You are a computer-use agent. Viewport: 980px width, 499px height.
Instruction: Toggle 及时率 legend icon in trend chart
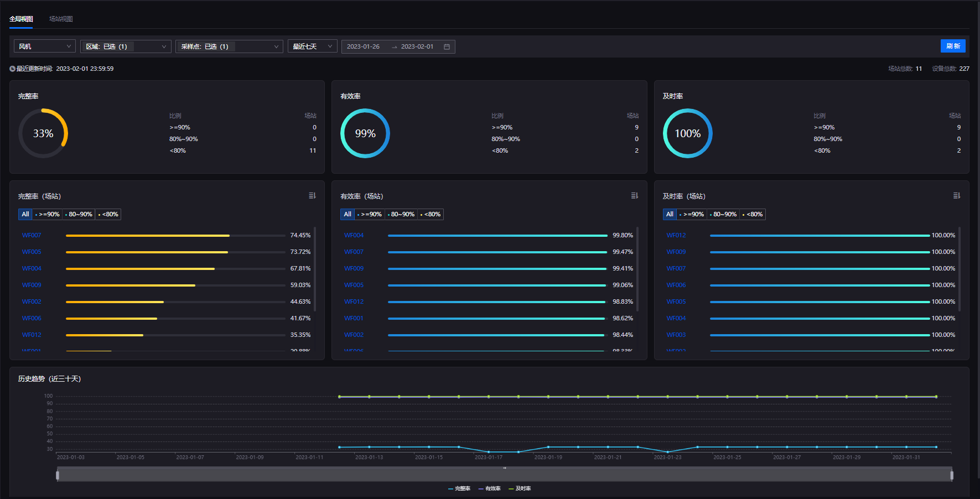(511, 489)
